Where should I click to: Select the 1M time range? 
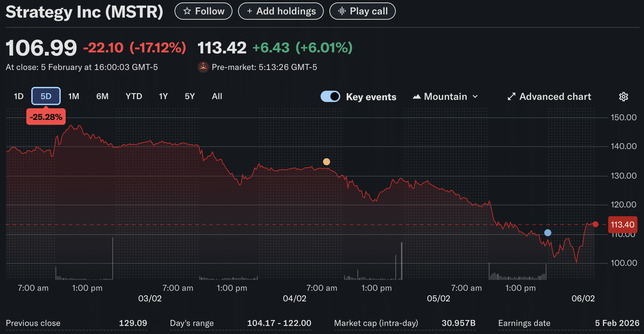(74, 96)
